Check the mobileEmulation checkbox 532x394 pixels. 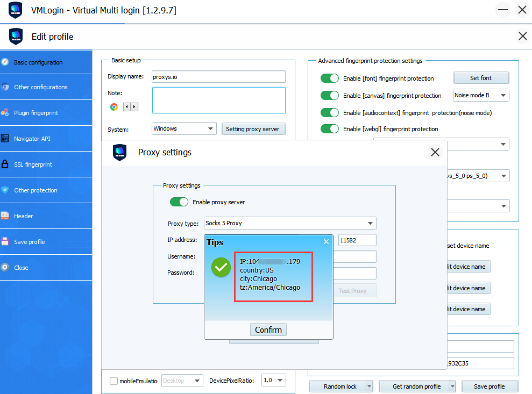114,381
